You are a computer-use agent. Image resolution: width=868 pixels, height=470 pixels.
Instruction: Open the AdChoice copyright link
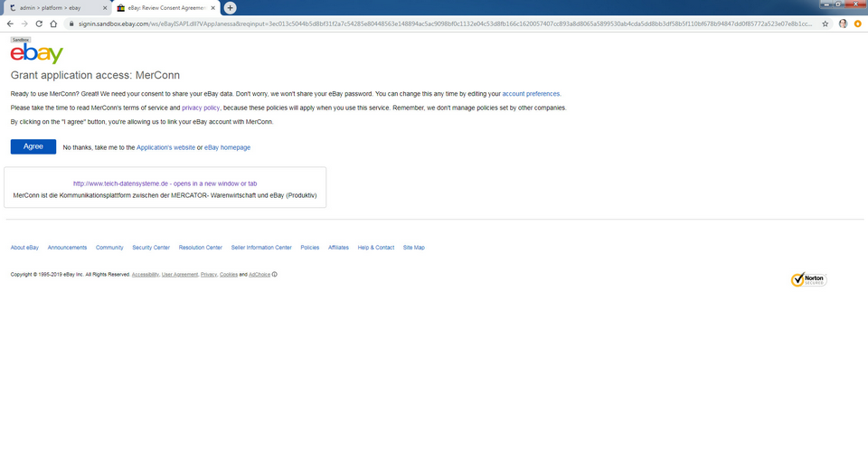[x=259, y=275]
